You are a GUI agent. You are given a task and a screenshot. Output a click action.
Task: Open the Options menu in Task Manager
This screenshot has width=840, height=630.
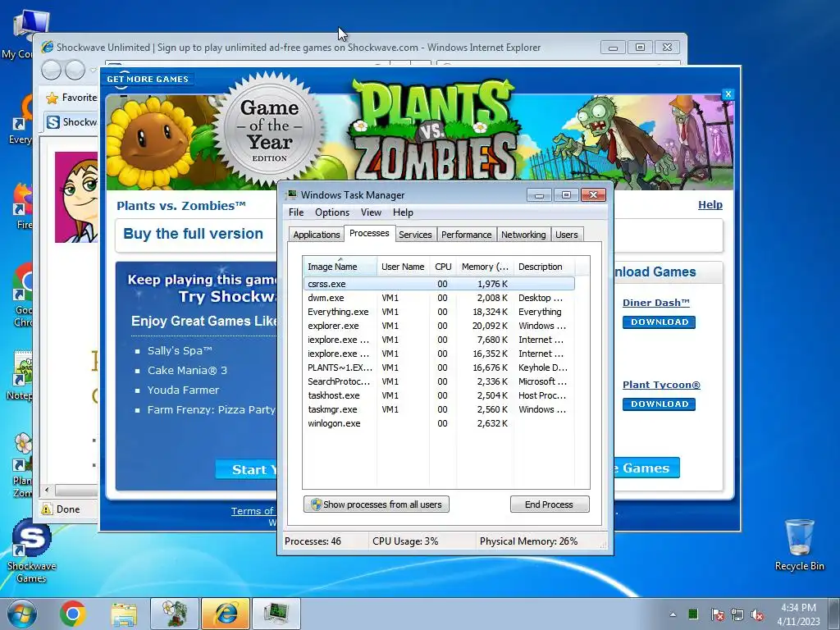pos(332,212)
